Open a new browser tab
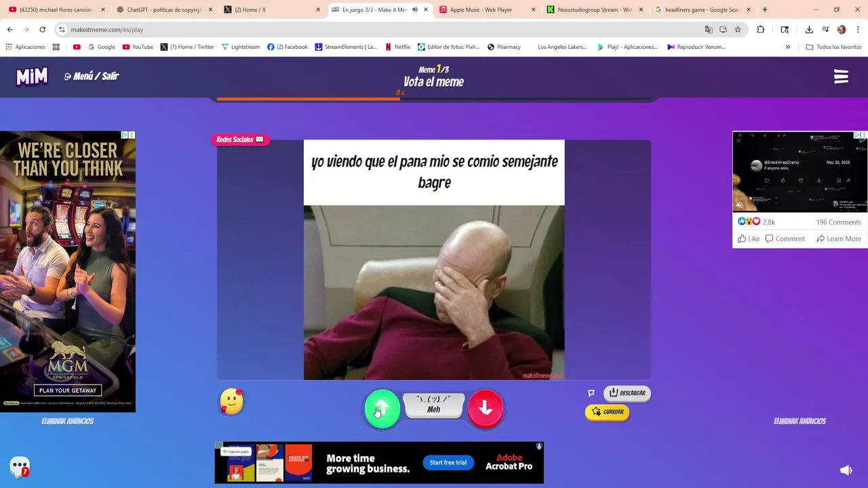The width and height of the screenshot is (868, 488). (765, 9)
